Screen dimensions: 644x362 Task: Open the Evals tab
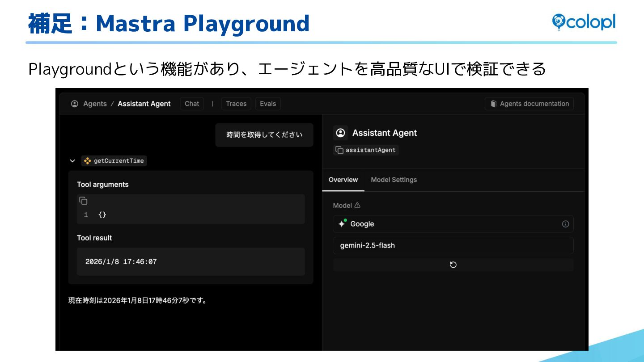pyautogui.click(x=268, y=104)
